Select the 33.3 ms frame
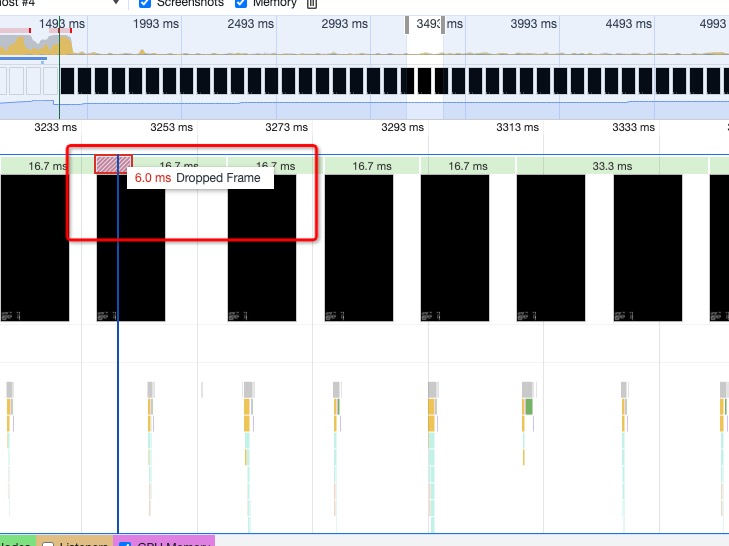 (612, 166)
